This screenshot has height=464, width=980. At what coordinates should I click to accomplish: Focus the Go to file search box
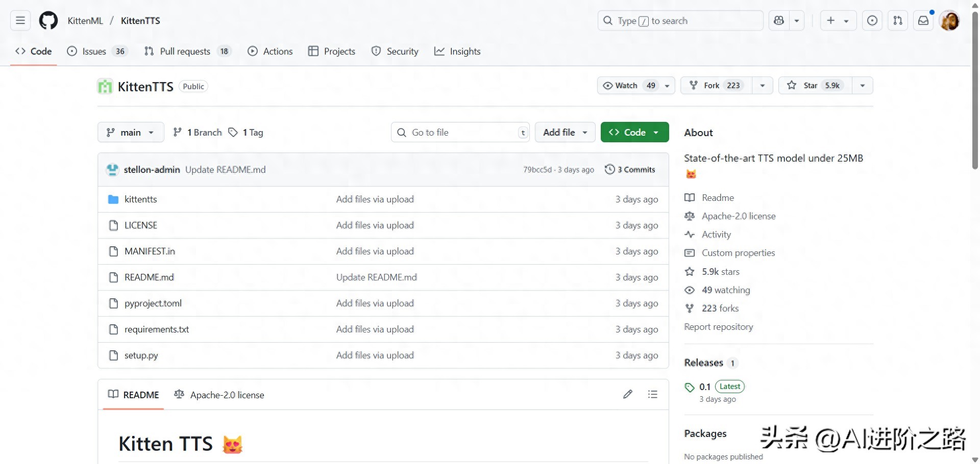(x=460, y=133)
